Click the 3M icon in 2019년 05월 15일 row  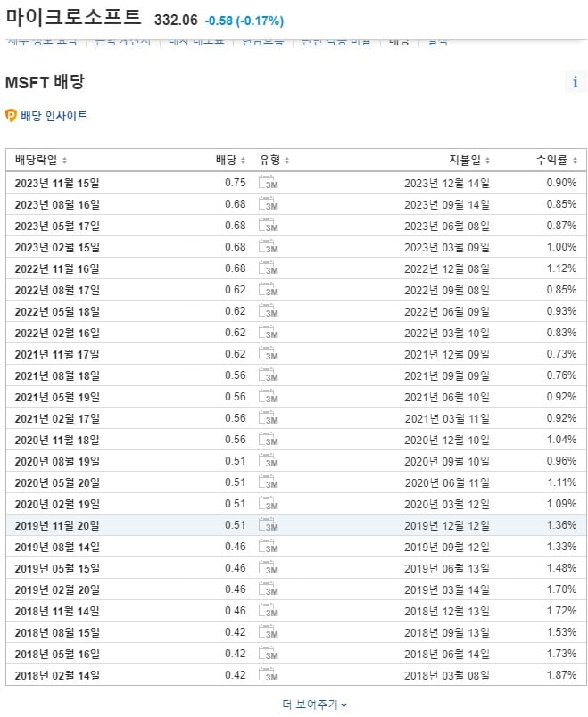click(269, 567)
